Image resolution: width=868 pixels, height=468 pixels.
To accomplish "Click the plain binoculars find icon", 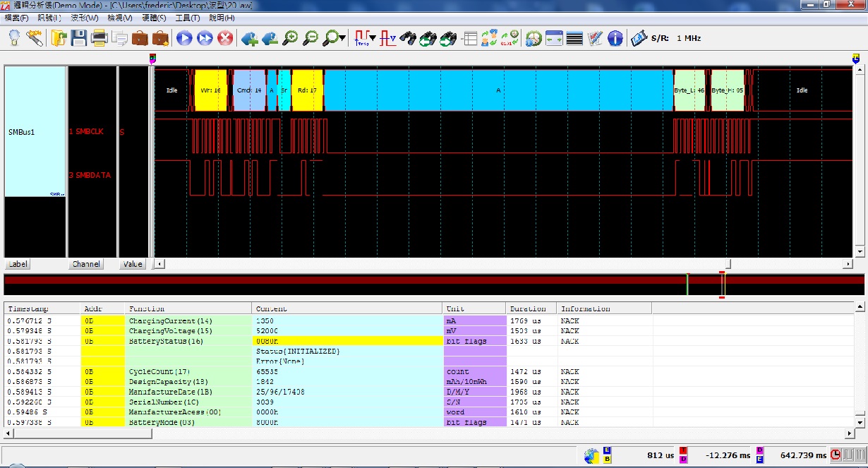I will pyautogui.click(x=408, y=38).
